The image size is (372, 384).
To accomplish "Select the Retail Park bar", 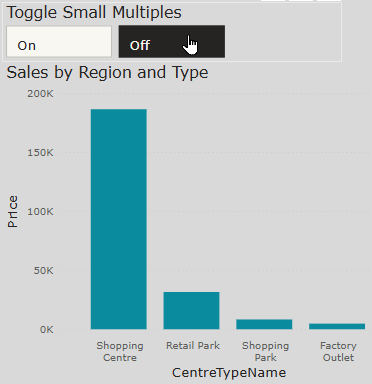I will 191,311.
